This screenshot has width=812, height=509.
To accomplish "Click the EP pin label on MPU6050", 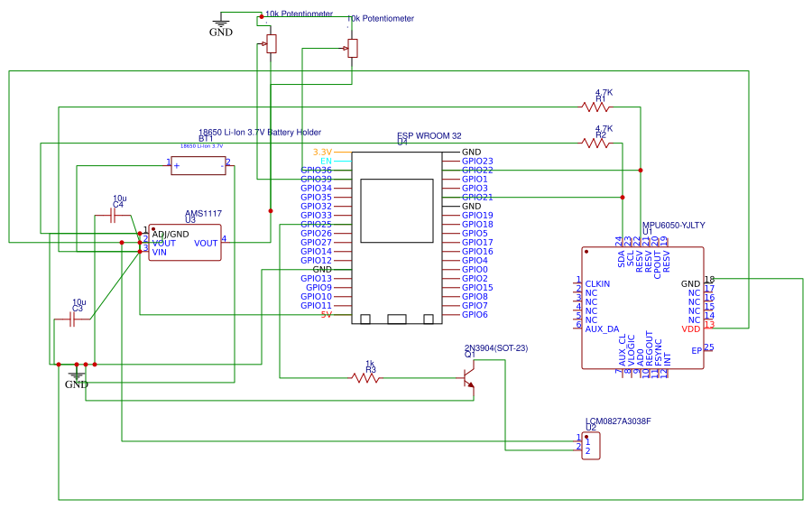I will pyautogui.click(x=697, y=351).
